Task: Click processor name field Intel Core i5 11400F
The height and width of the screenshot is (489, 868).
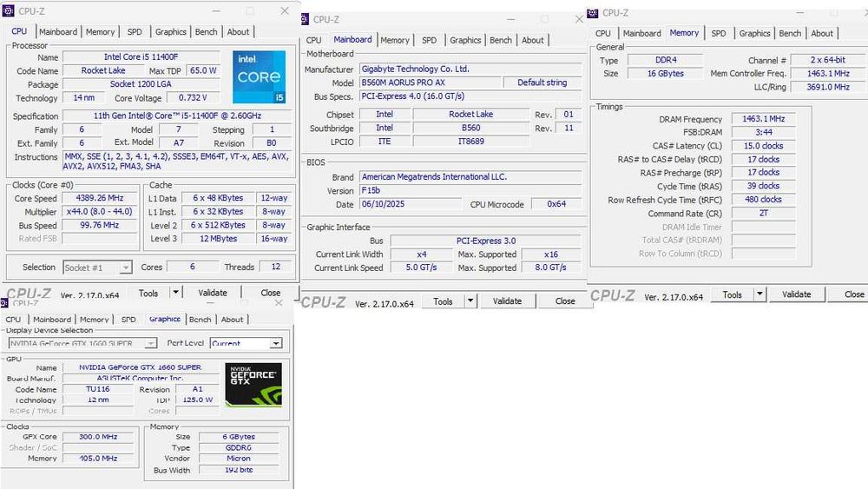Action: (x=141, y=57)
